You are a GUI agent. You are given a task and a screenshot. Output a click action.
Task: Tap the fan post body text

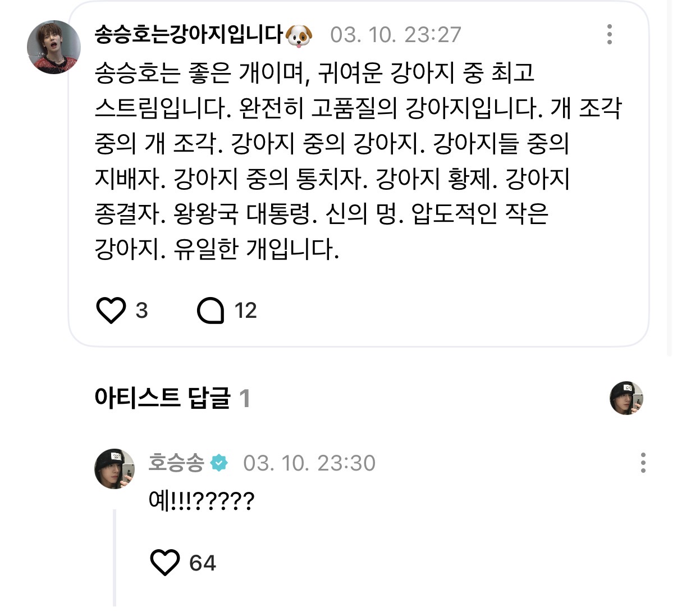coord(358,161)
